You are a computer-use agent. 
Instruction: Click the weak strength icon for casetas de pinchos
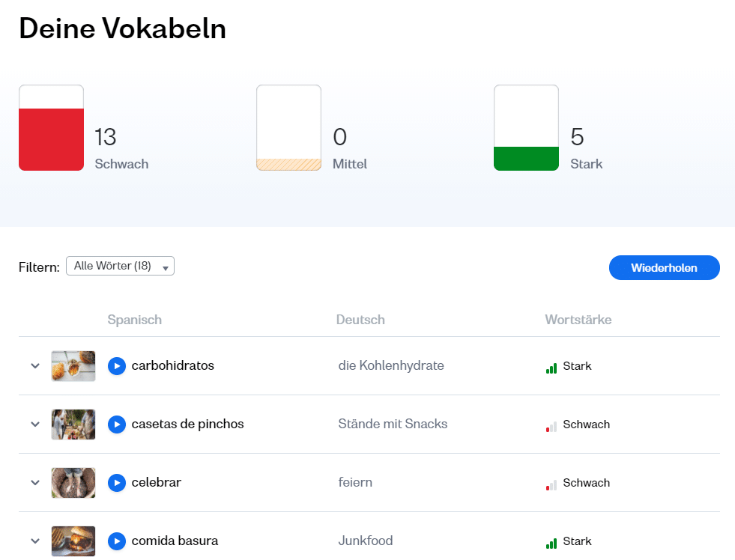point(551,426)
